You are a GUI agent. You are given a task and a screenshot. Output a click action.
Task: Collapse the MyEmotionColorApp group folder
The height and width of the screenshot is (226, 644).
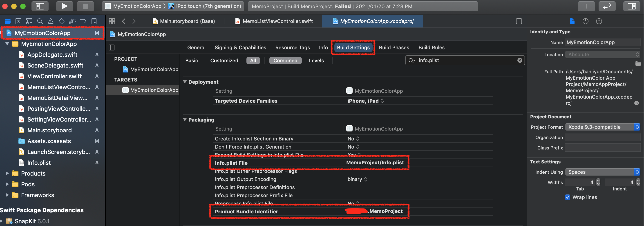click(7, 44)
